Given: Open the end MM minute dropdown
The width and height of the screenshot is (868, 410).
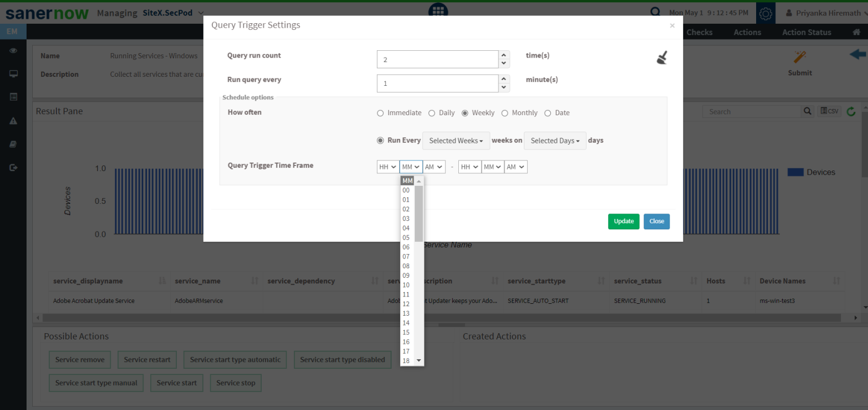Looking at the screenshot, I should (493, 167).
